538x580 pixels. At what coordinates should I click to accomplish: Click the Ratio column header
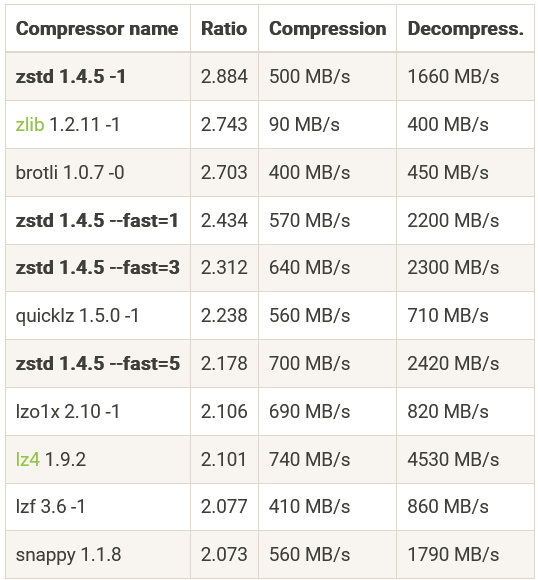(x=224, y=28)
